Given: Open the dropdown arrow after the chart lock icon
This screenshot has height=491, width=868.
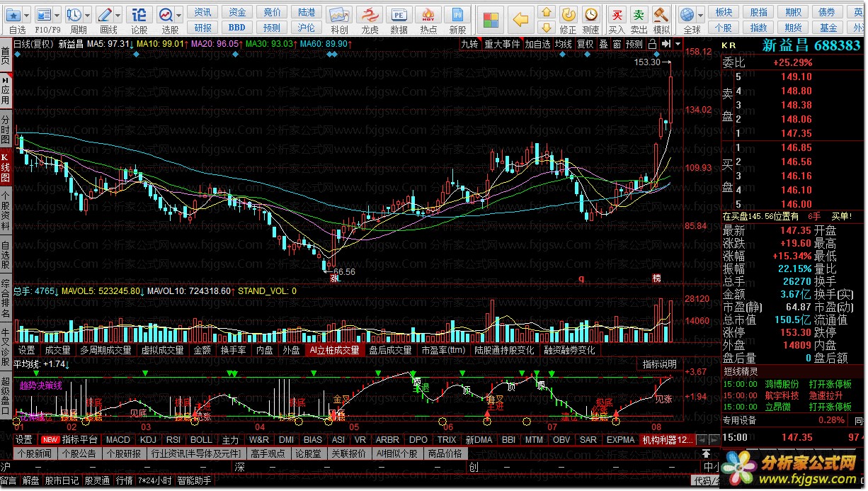Looking at the screenshot, I should (x=678, y=44).
